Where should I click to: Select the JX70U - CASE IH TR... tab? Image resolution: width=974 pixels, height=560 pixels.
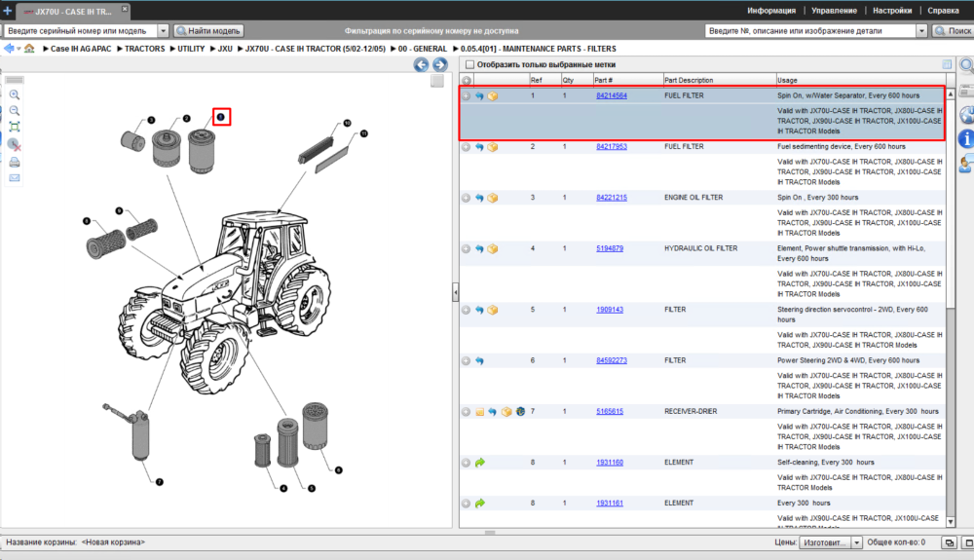[x=71, y=11]
